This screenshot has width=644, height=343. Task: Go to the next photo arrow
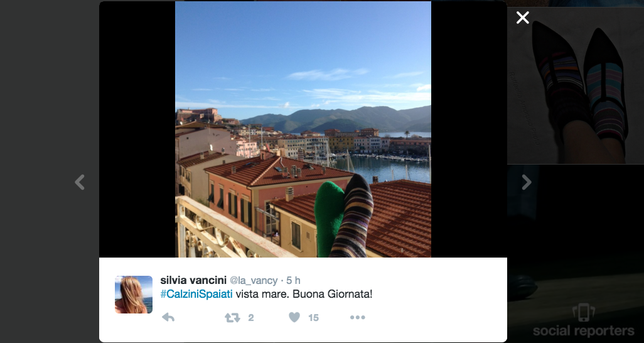tap(527, 182)
